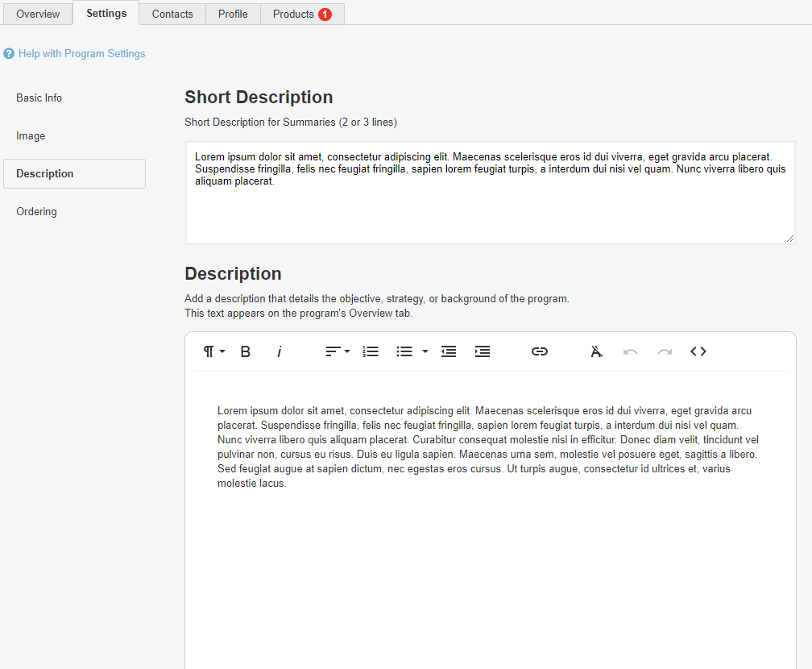Open the text alignment dropdown

click(x=338, y=351)
